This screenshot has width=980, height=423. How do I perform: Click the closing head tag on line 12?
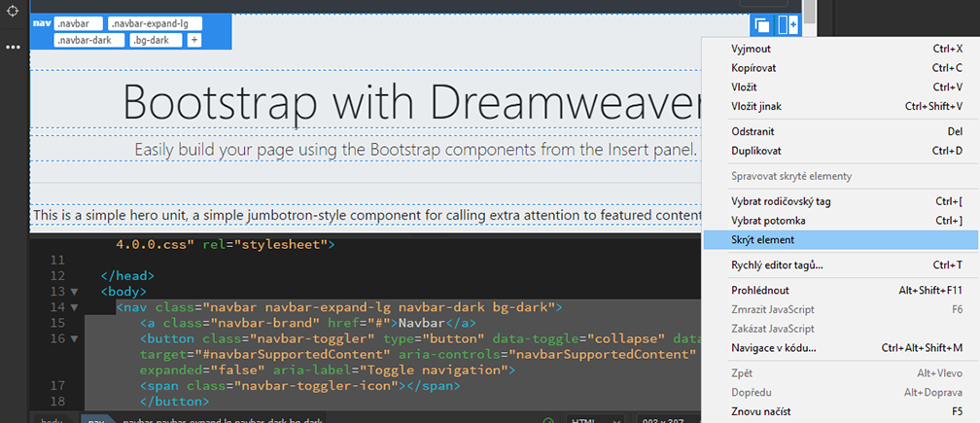tap(127, 275)
